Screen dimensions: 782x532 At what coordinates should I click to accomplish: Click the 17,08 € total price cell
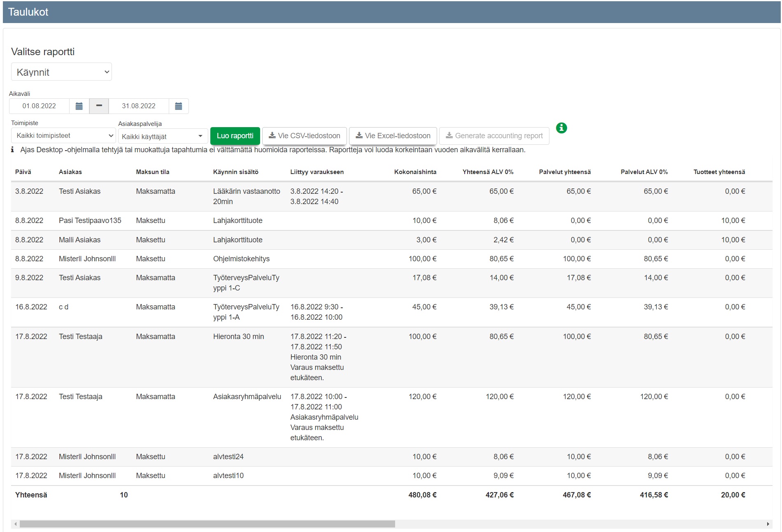425,278
